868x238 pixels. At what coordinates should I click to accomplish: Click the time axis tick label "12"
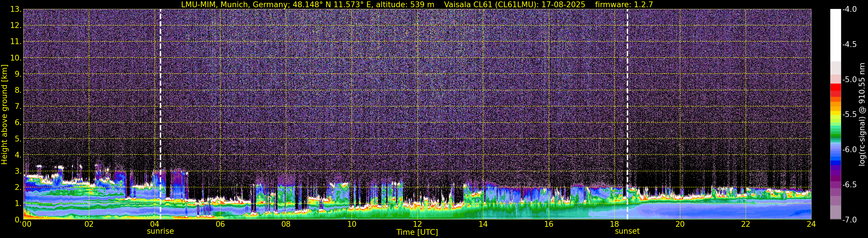pyautogui.click(x=417, y=224)
